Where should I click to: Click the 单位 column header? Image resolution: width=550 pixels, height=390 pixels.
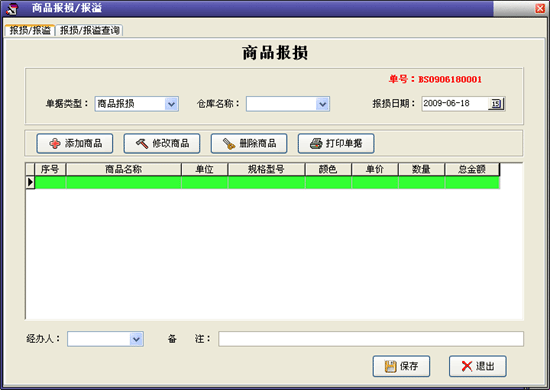(204, 169)
